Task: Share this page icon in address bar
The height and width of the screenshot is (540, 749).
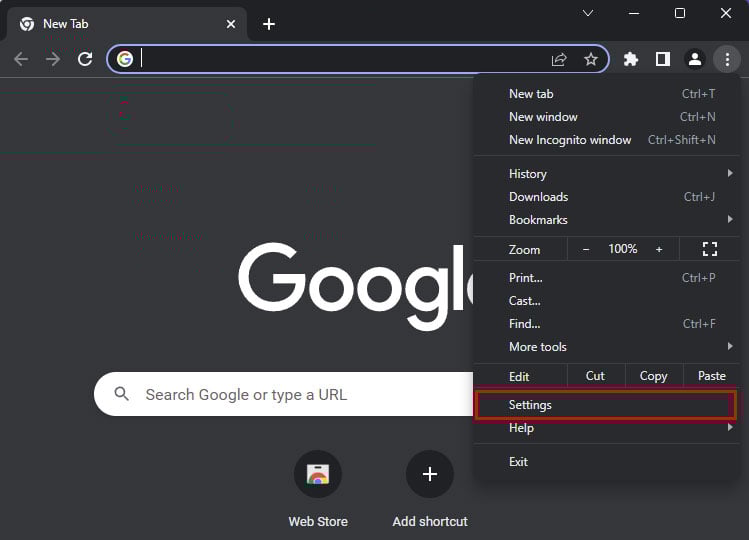Action: [x=559, y=59]
